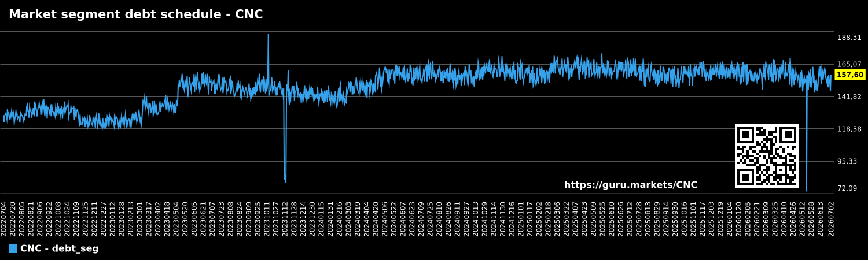Viewport: 868px width, 260px height.
Task: Click the deep dip bottom near 20231112
Action: (285, 181)
